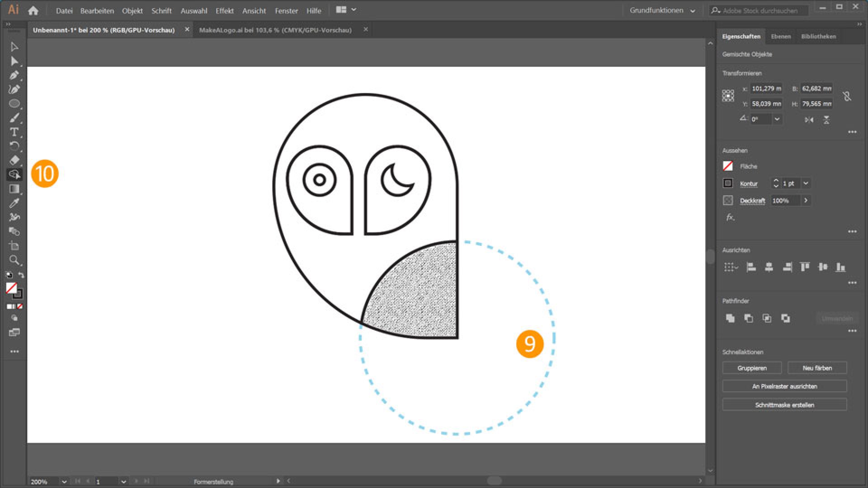Align objects to horizontal center

click(769, 267)
